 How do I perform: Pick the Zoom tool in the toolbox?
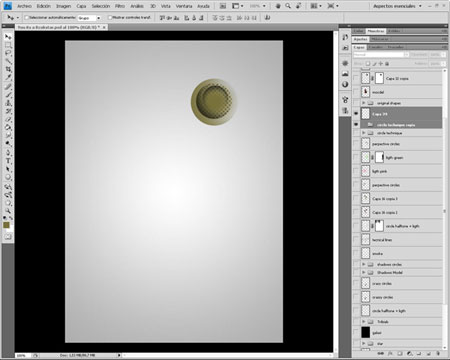coord(8,211)
